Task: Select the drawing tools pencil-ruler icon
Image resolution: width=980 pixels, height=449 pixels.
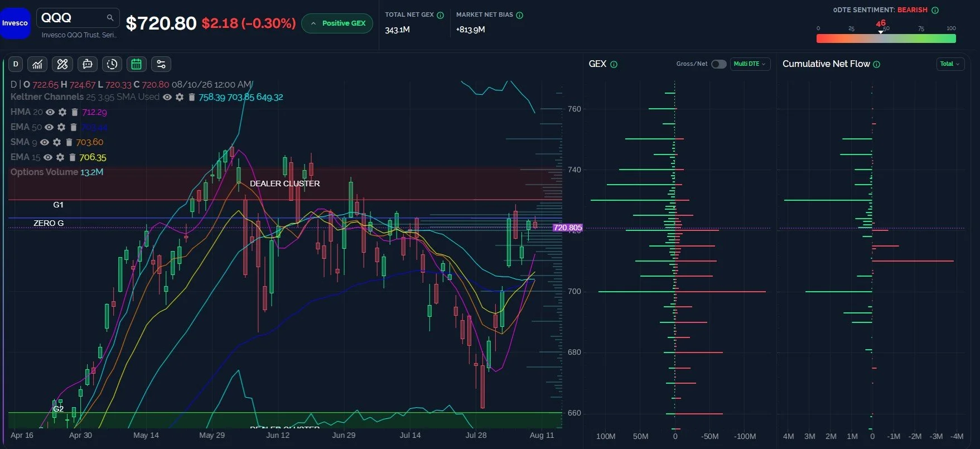Action: [62, 64]
